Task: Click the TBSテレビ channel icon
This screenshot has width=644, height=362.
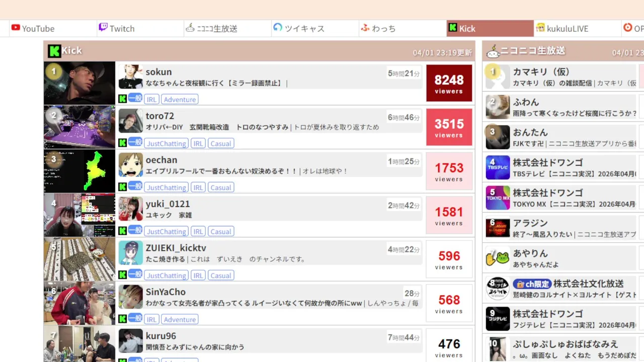Action: pyautogui.click(x=498, y=167)
